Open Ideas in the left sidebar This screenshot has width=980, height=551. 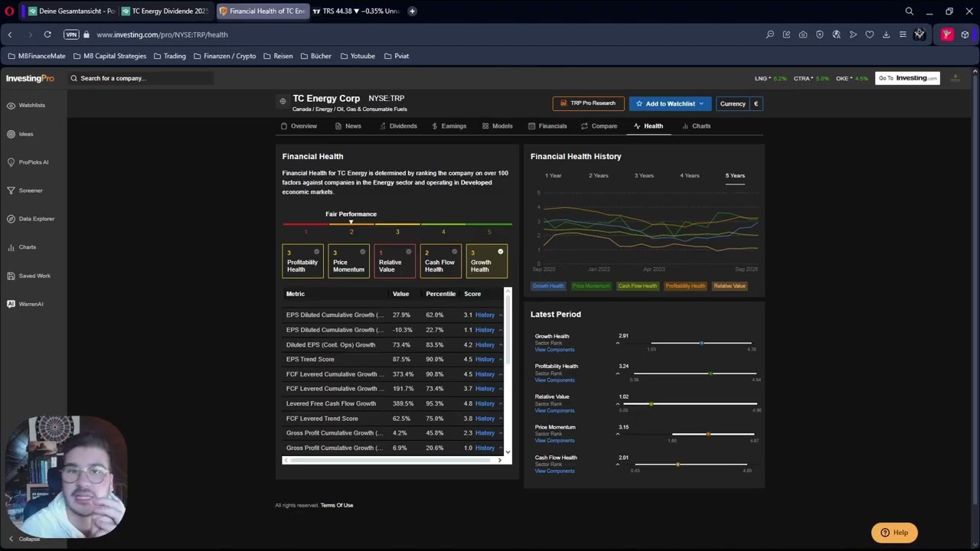(x=20, y=134)
